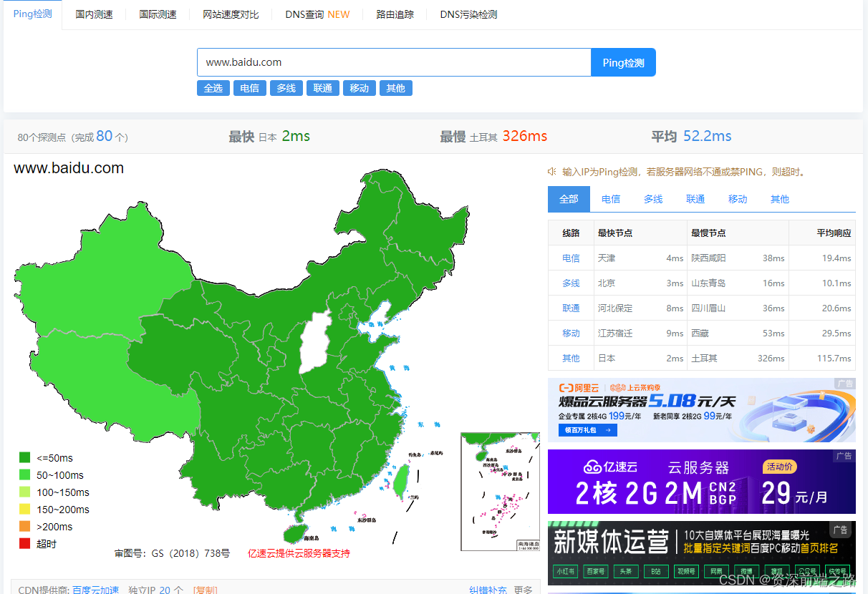Click the 江苏宿迁 fastest node cell
868x594 pixels.
[x=615, y=333]
